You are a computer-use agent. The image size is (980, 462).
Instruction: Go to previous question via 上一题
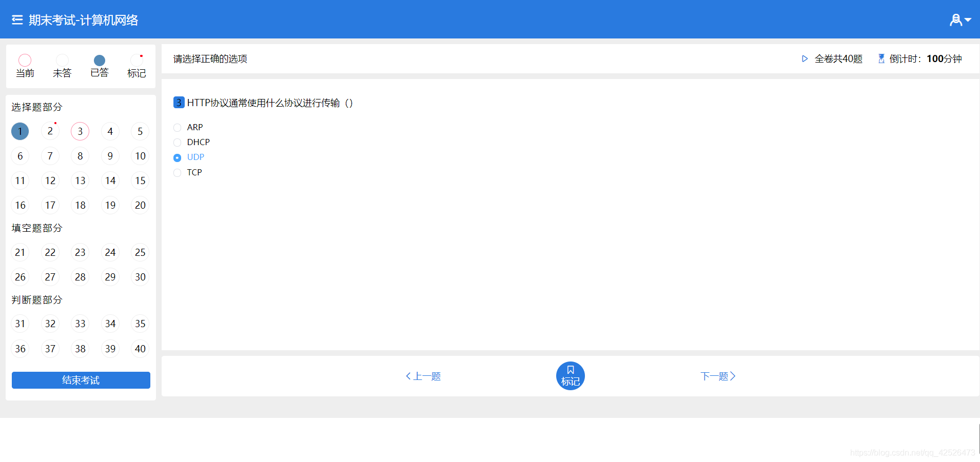(x=423, y=376)
